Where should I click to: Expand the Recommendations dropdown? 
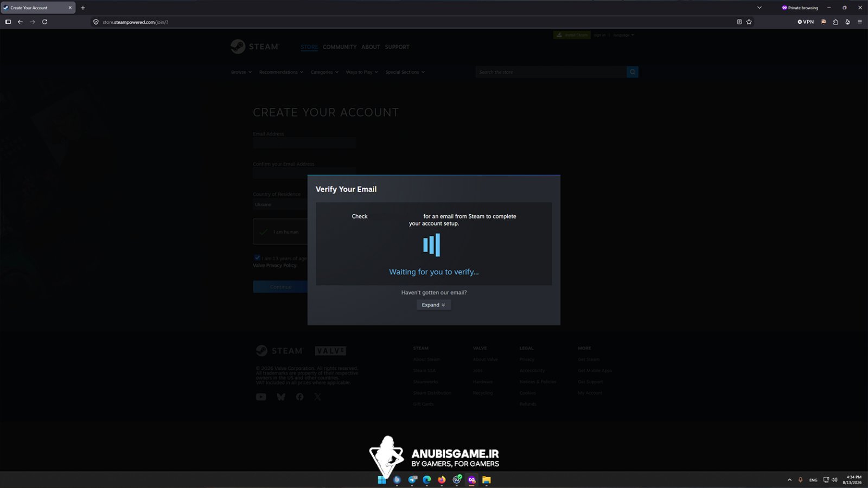tap(281, 72)
